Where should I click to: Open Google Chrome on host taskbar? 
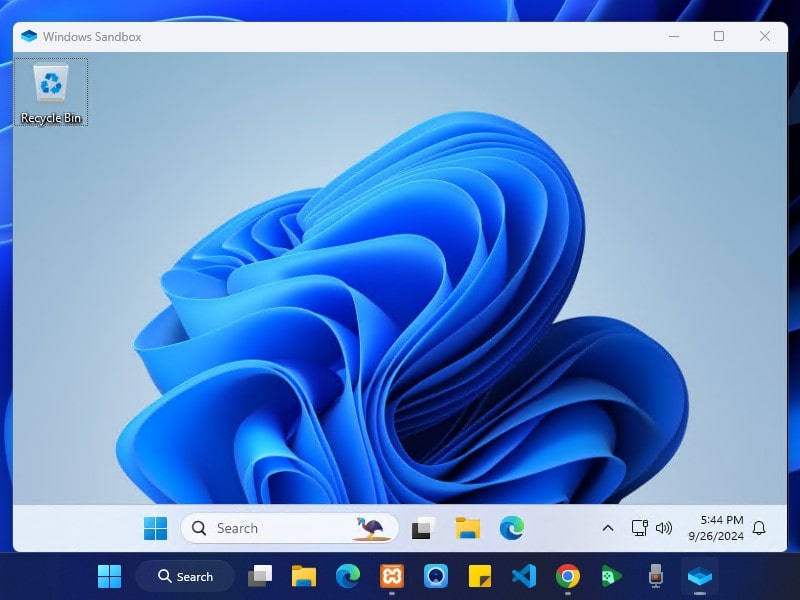(568, 576)
